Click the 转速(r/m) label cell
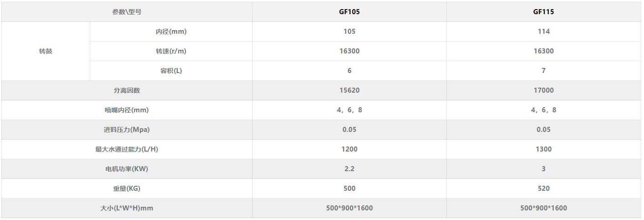The height and width of the screenshot is (220, 644). [171, 51]
